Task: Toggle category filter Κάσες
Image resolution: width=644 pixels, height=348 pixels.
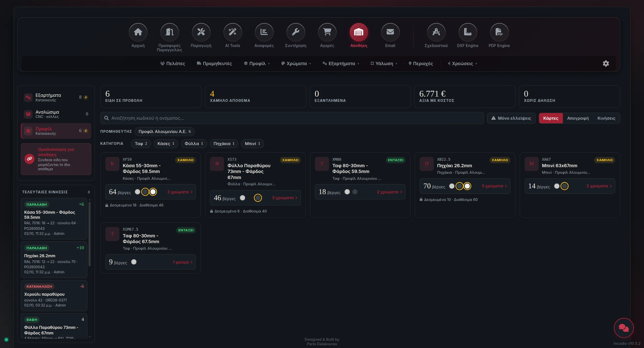Action: click(x=166, y=144)
